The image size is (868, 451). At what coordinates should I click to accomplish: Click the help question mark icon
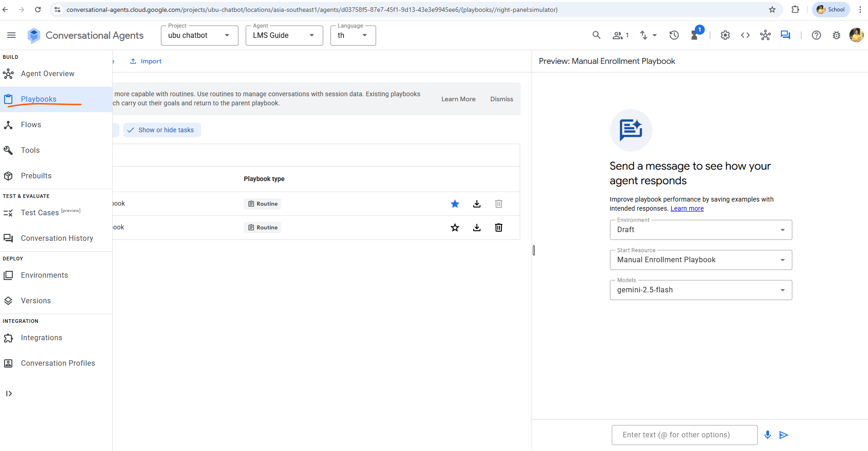point(816,35)
